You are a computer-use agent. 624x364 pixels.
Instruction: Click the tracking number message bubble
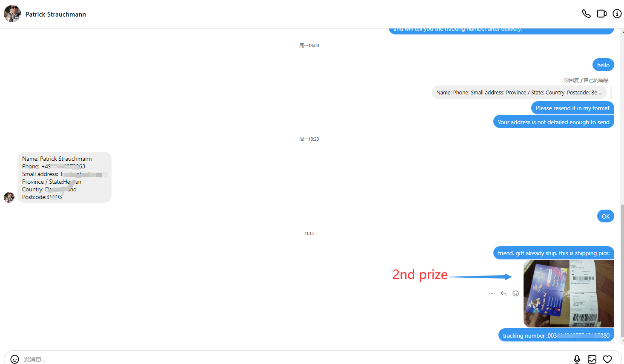click(556, 335)
